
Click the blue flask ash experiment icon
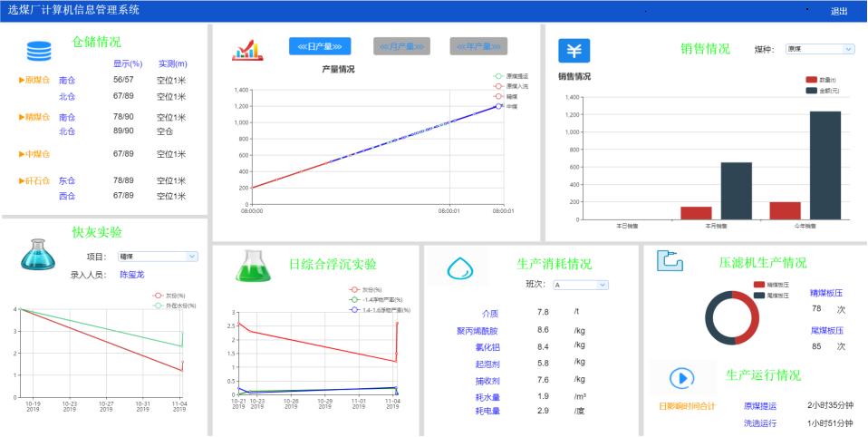tap(41, 255)
